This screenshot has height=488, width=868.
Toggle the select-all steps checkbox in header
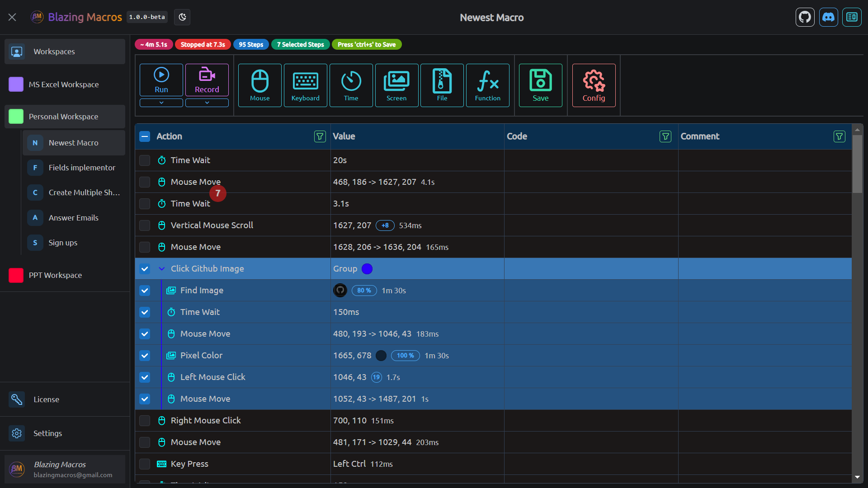click(x=145, y=136)
